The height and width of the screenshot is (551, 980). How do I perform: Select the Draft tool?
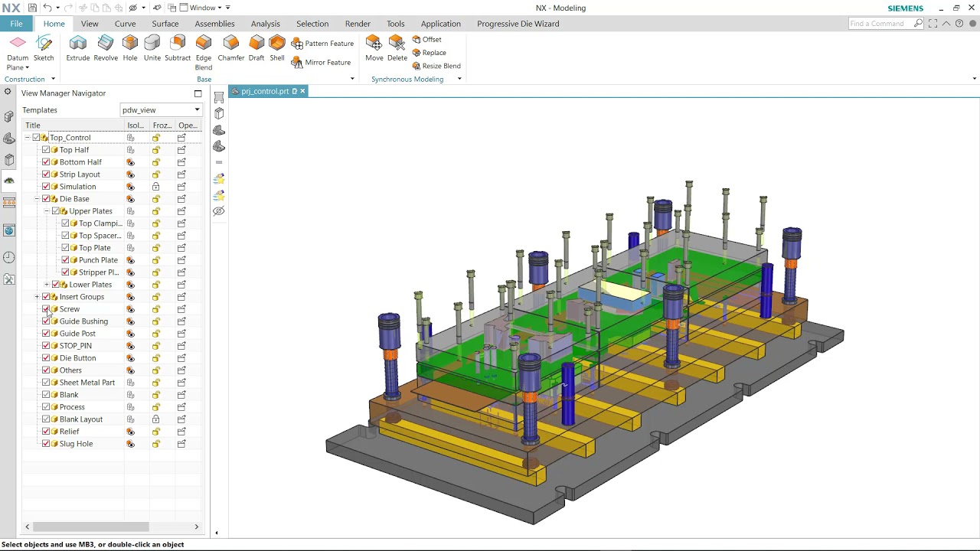click(256, 48)
